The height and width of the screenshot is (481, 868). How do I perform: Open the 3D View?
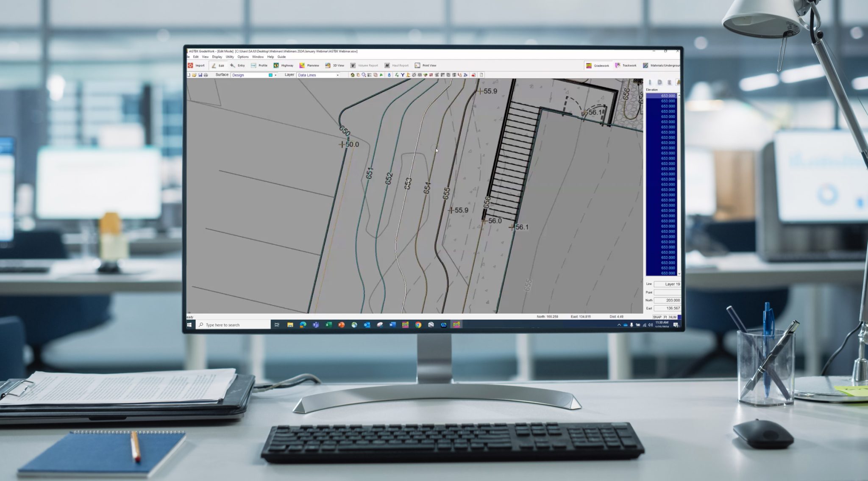(x=334, y=65)
